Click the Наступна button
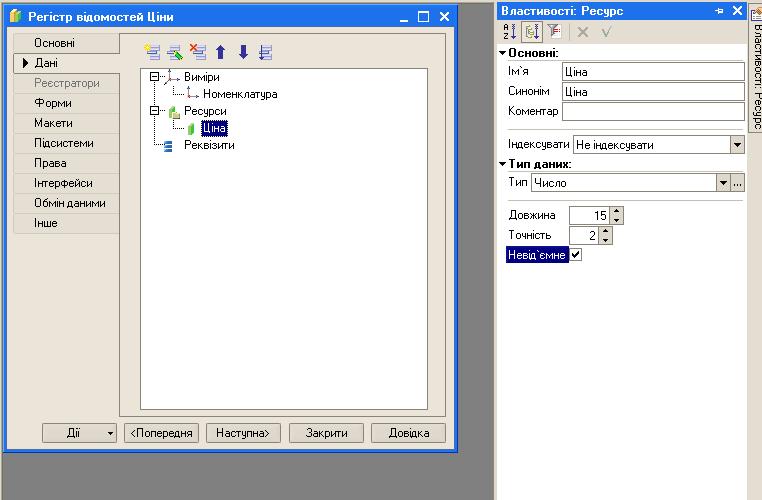The height and width of the screenshot is (500, 762). 243,433
